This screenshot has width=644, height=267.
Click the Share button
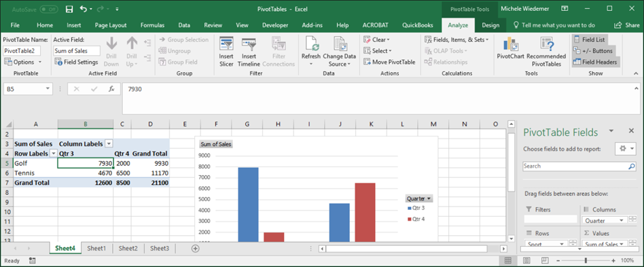click(x=627, y=25)
